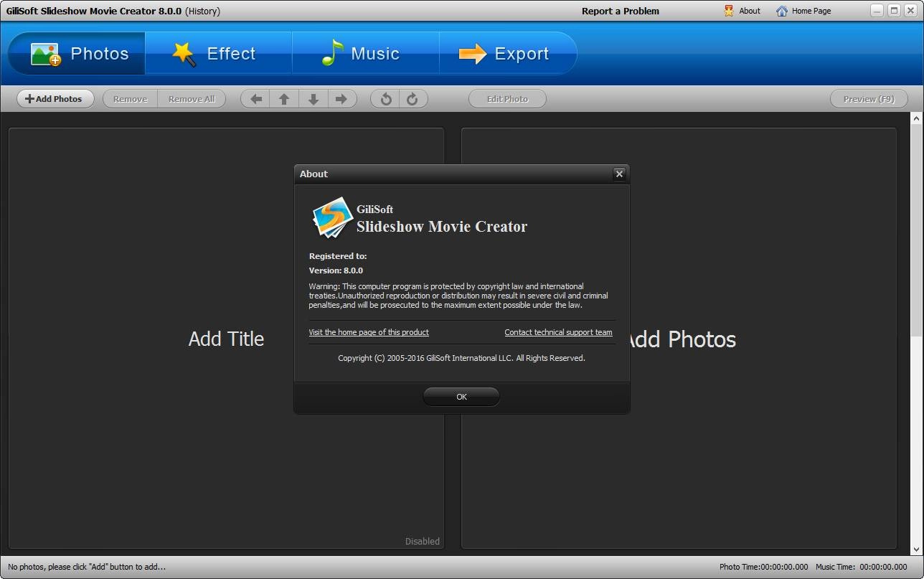Minimize the application window

(877, 10)
